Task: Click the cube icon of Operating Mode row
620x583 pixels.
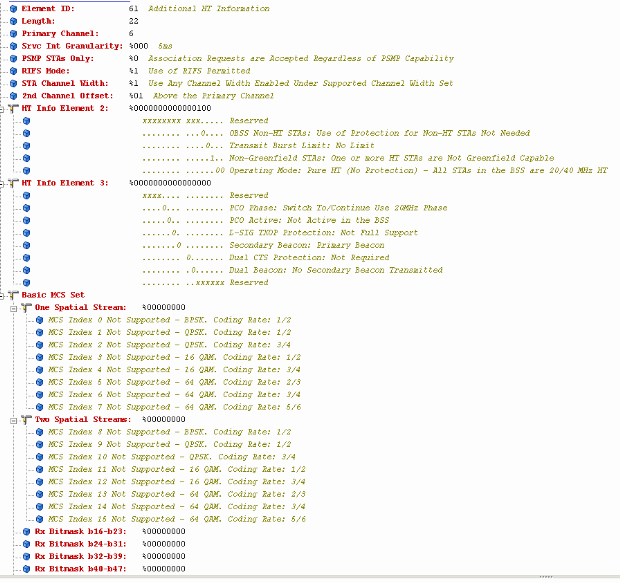Action: coord(26,171)
